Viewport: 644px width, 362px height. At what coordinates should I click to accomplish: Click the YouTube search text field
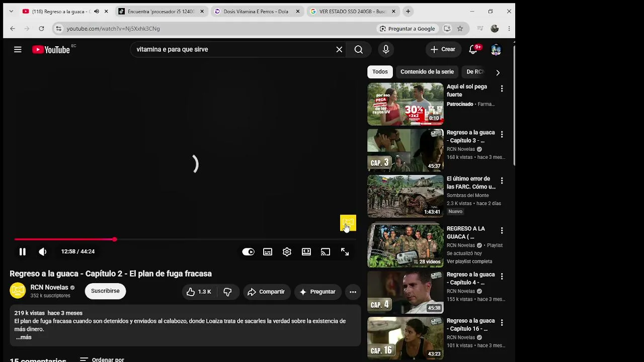tap(233, 49)
